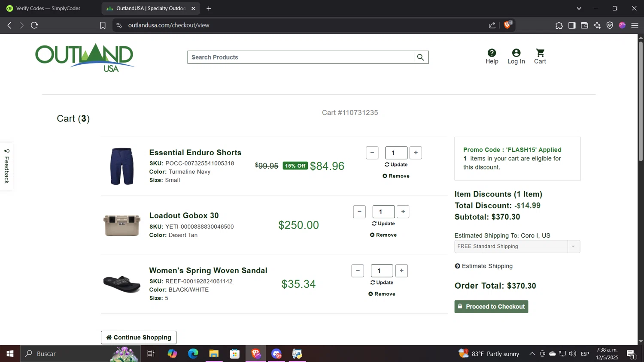Click the Essential Enduro Shorts quantity field
644x362 pixels.
[396, 153]
